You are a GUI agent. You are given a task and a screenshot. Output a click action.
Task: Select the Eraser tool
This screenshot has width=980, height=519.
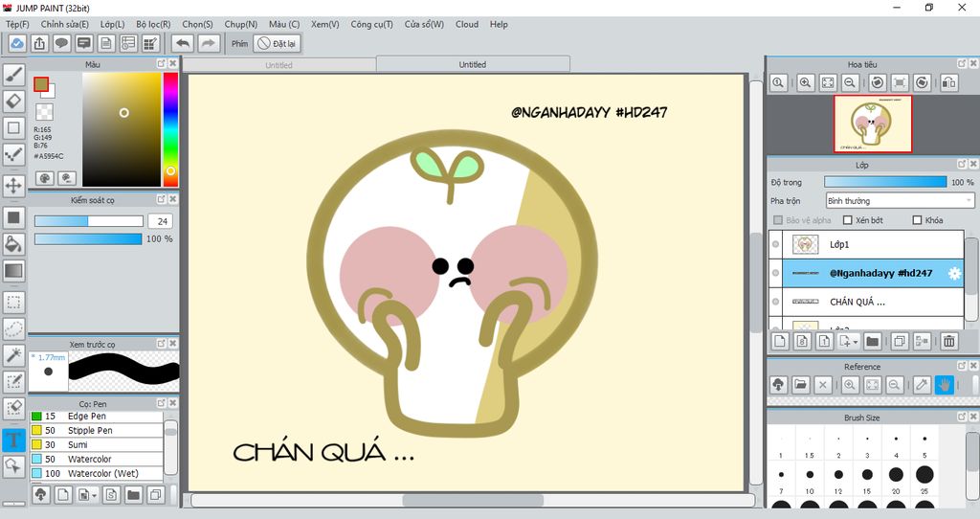pos(13,101)
